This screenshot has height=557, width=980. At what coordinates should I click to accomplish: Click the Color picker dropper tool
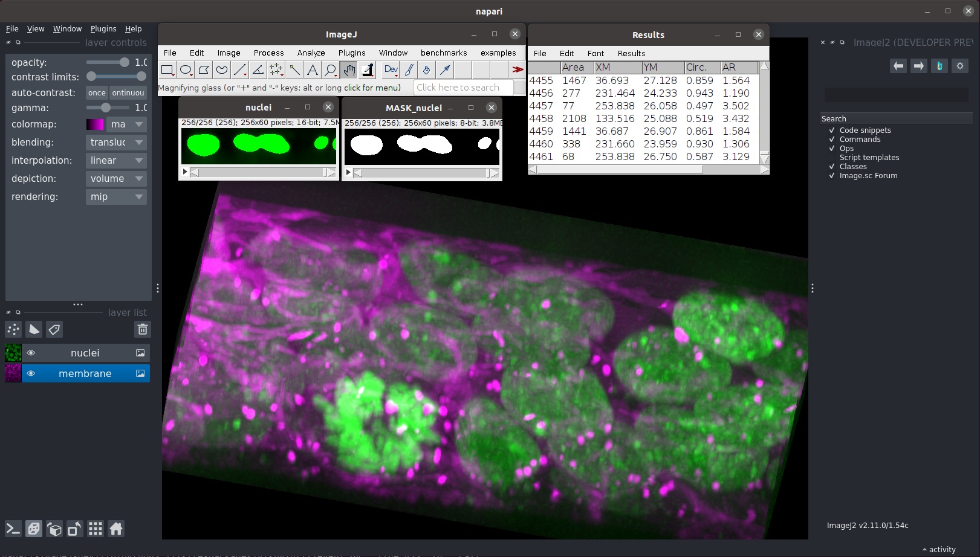point(367,70)
